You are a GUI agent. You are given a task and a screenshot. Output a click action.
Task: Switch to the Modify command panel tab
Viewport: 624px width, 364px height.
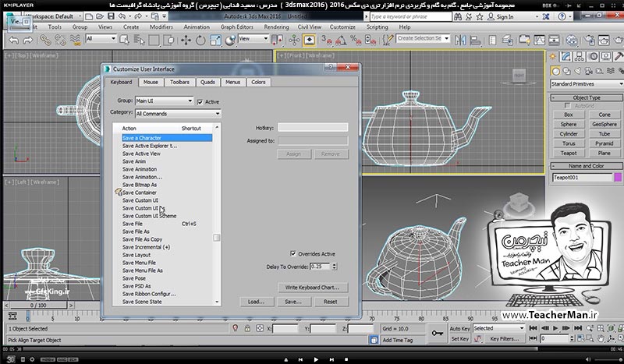click(x=566, y=56)
